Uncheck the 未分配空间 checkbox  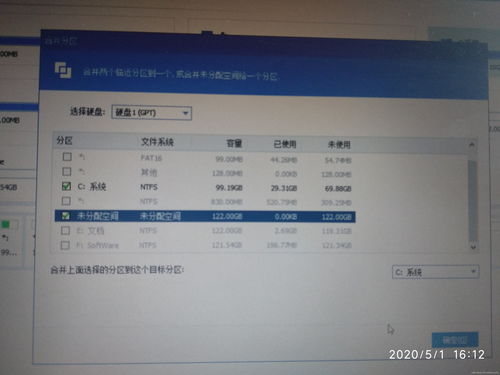coord(66,216)
